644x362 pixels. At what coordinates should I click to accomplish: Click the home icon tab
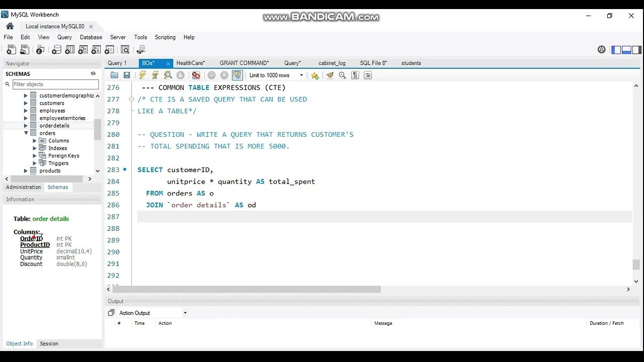[x=10, y=26]
